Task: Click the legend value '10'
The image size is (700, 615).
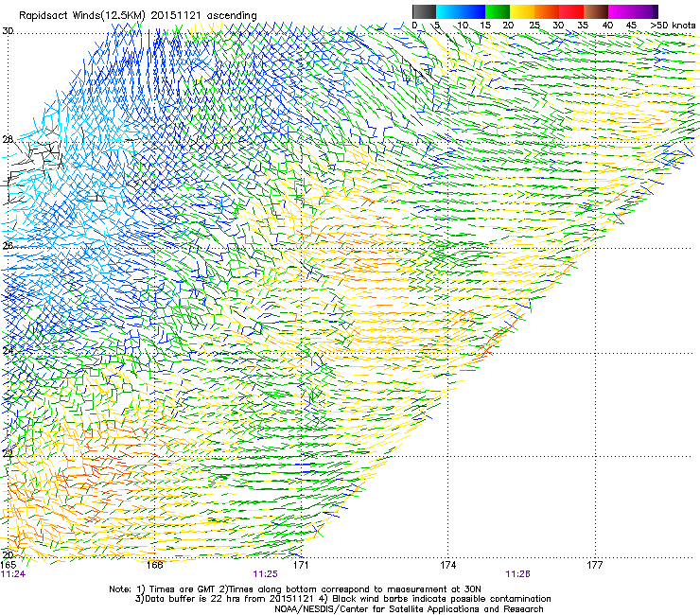Action: pyautogui.click(x=463, y=26)
